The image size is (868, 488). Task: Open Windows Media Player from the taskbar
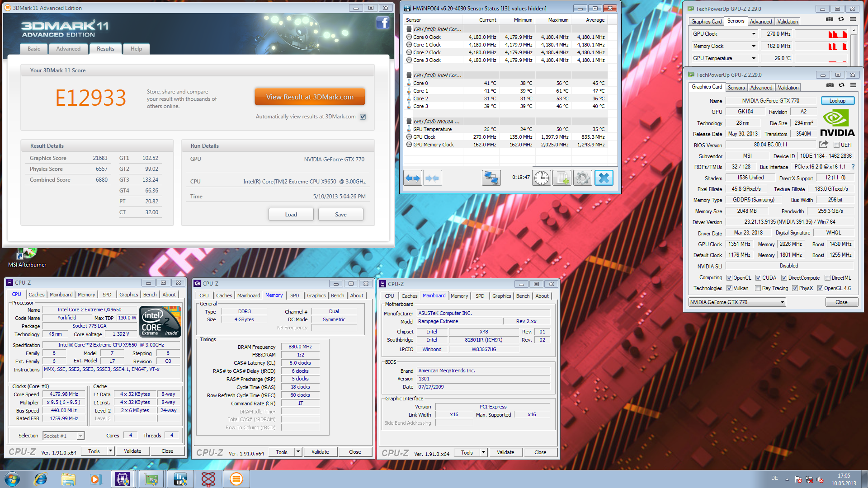[x=95, y=479]
